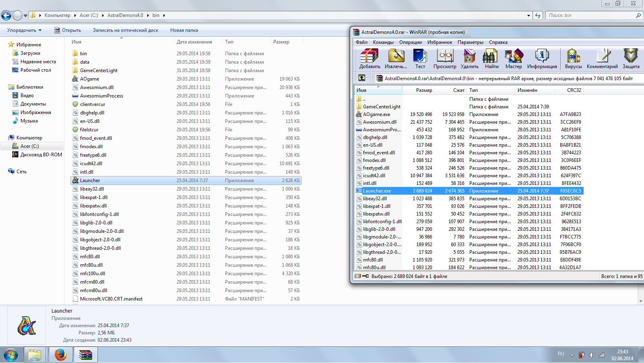Select Acer (C:) drive in navigation pane
This screenshot has height=363, width=644.
click(x=29, y=146)
